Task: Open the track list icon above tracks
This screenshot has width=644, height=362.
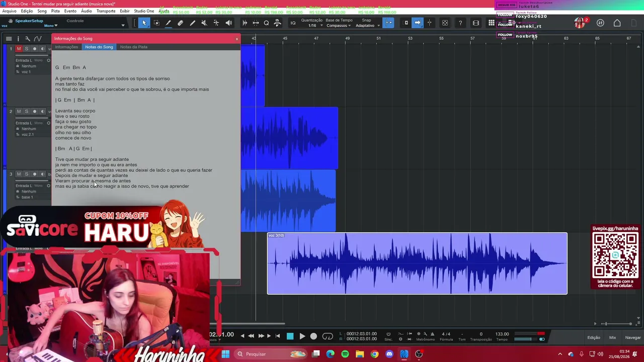Action: point(9,39)
